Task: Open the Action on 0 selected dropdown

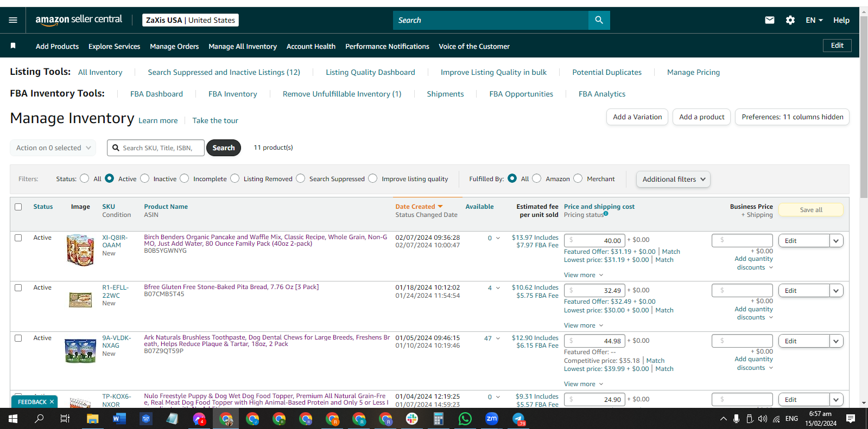Action: pyautogui.click(x=53, y=148)
